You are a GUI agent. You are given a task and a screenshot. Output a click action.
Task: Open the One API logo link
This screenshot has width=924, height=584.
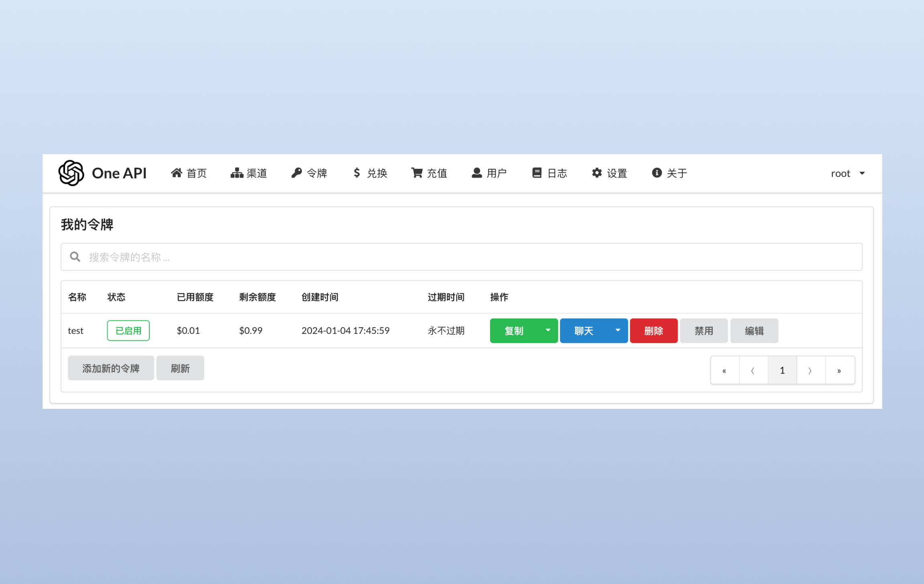103,173
